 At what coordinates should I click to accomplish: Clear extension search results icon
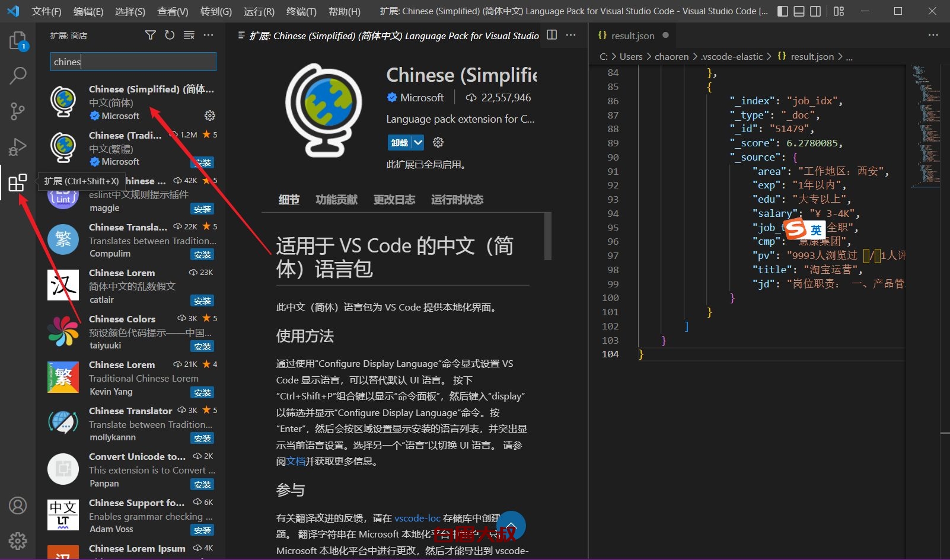pyautogui.click(x=189, y=36)
